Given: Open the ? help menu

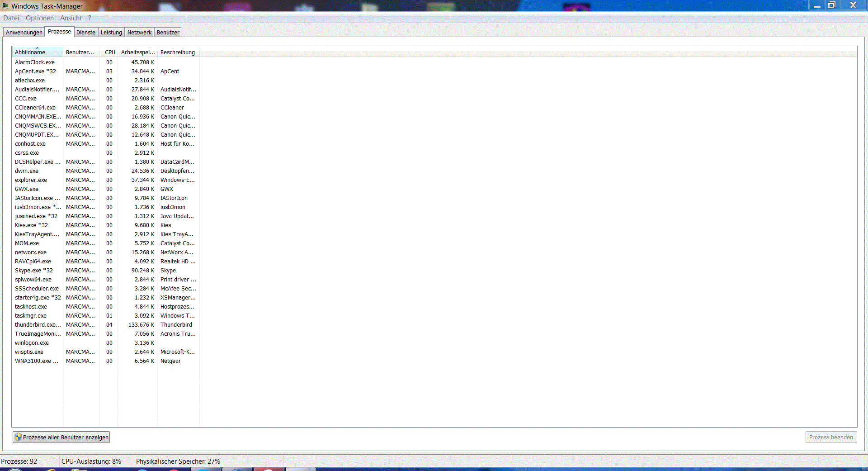Looking at the screenshot, I should (x=90, y=18).
